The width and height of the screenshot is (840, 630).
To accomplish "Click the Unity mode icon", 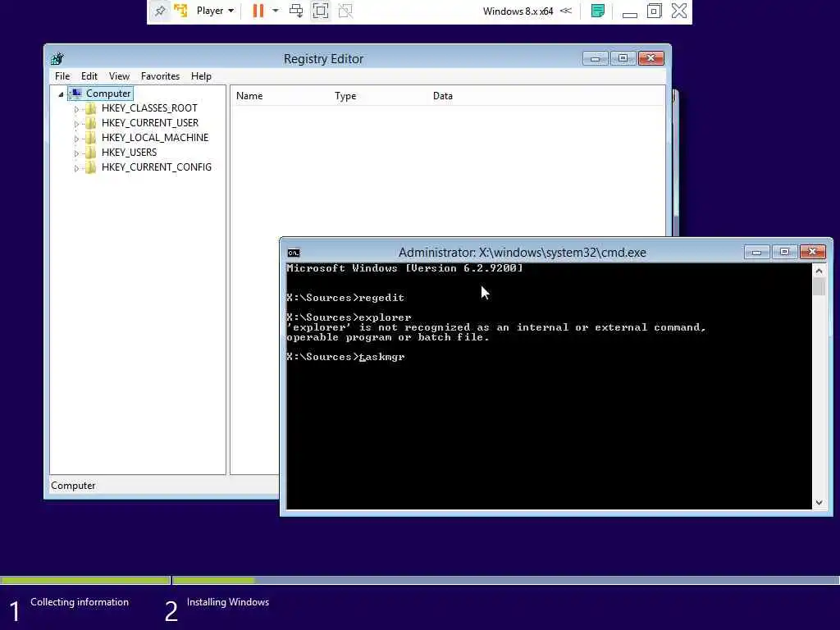I will tap(345, 11).
